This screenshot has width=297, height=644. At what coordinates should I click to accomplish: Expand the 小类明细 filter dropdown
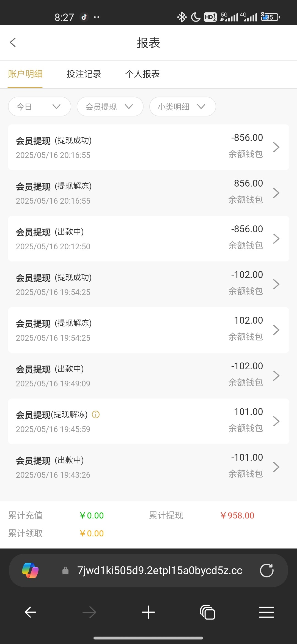182,107
